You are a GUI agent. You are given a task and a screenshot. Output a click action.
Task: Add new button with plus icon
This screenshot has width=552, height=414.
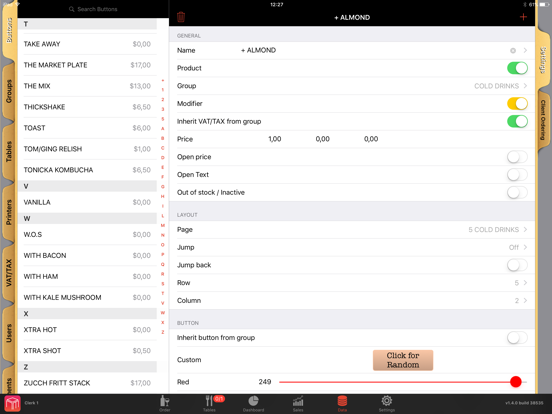coord(523,17)
